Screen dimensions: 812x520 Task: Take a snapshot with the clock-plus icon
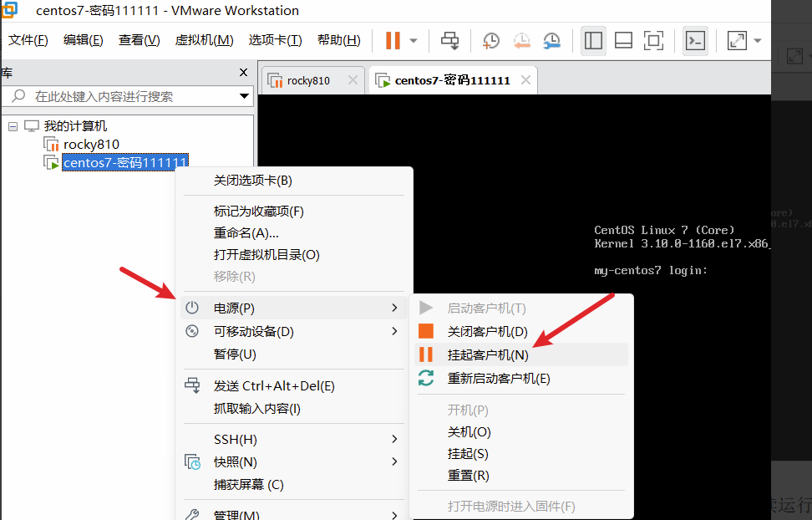(x=490, y=40)
